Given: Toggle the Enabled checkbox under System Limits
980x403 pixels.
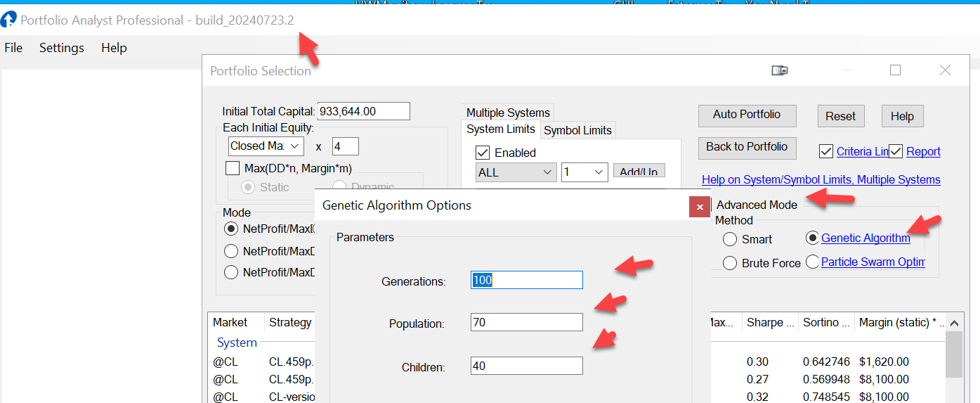Looking at the screenshot, I should [x=483, y=153].
